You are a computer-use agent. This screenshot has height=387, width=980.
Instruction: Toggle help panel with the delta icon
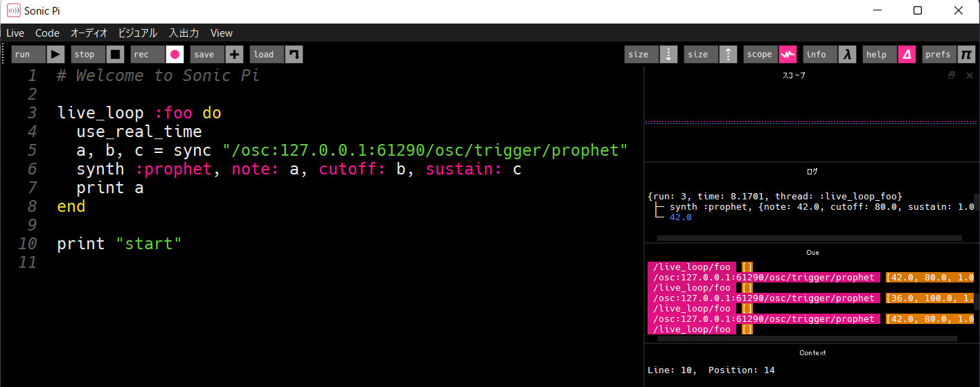pos(907,54)
